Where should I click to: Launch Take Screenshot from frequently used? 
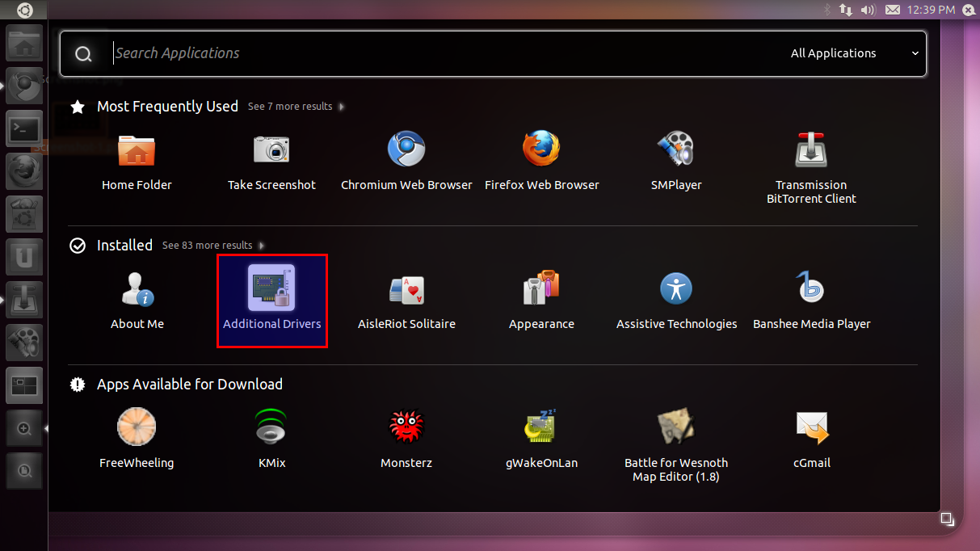tap(271, 162)
